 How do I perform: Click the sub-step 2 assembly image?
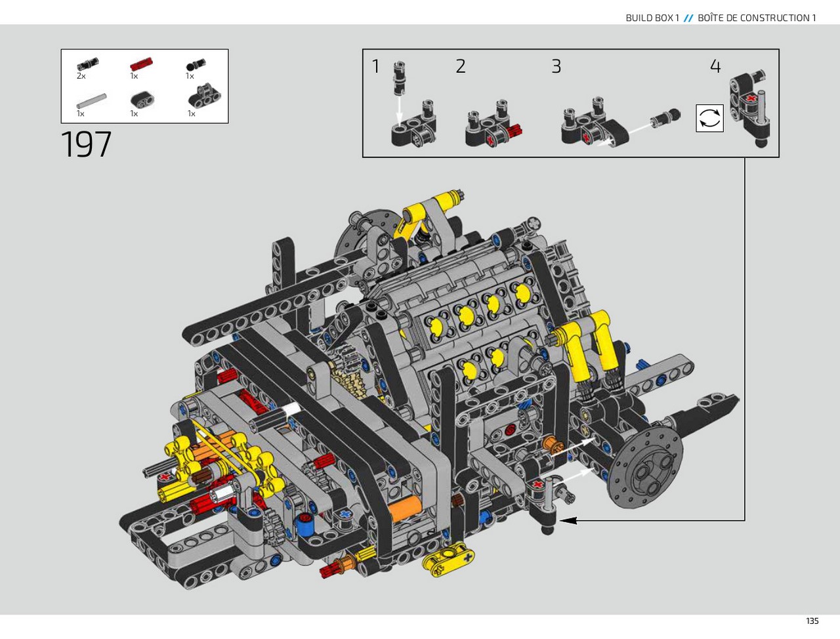click(x=493, y=123)
